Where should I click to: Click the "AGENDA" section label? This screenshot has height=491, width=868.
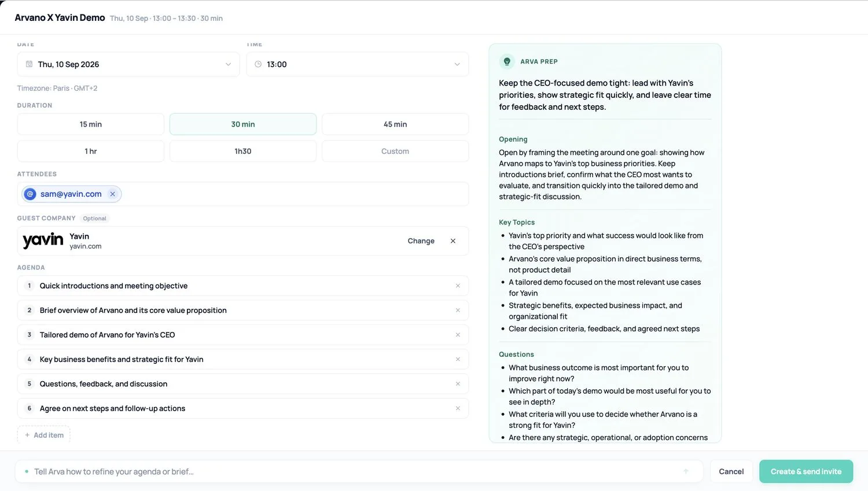point(31,268)
